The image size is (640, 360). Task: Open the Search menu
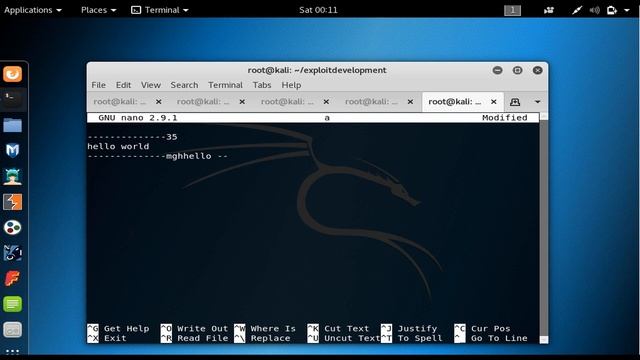184,85
